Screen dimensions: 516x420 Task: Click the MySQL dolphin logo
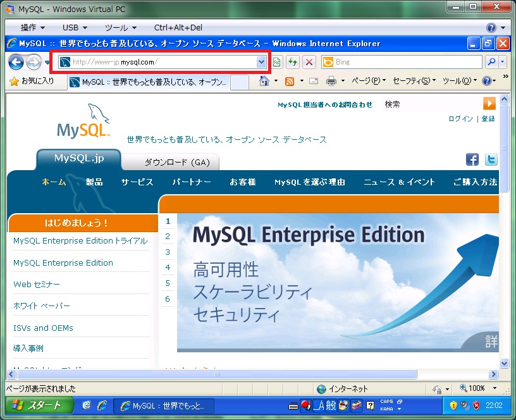(x=83, y=121)
